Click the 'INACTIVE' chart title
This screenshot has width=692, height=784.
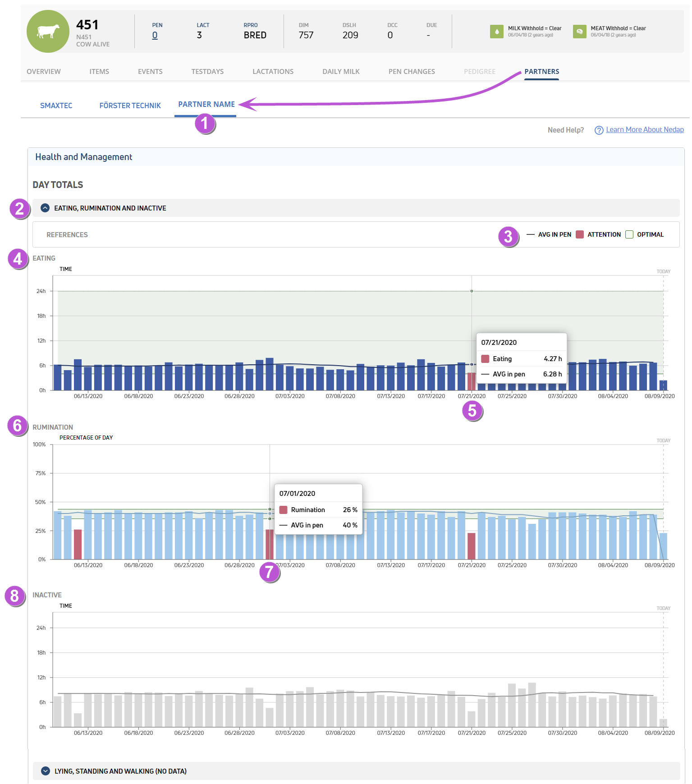47,595
